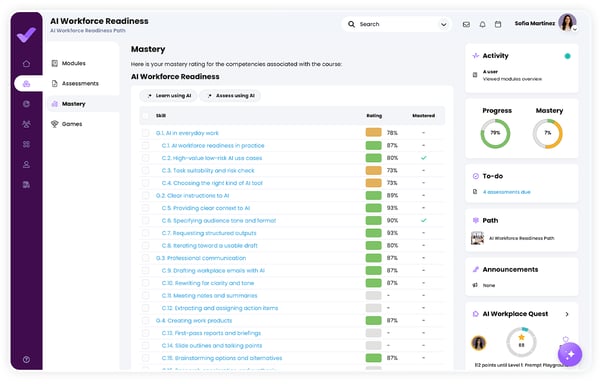Click the purple checkmark logo
The width and height of the screenshot is (600, 384).
[26, 35]
